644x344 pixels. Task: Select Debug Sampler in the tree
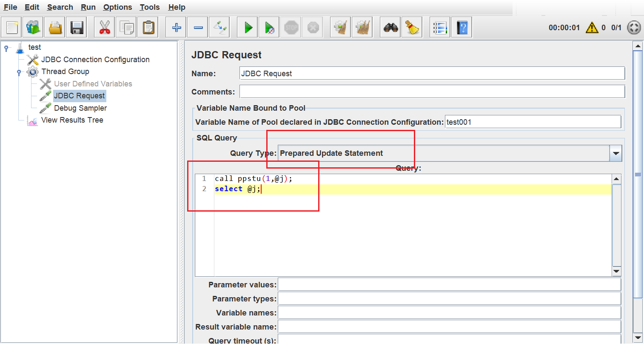(x=80, y=108)
